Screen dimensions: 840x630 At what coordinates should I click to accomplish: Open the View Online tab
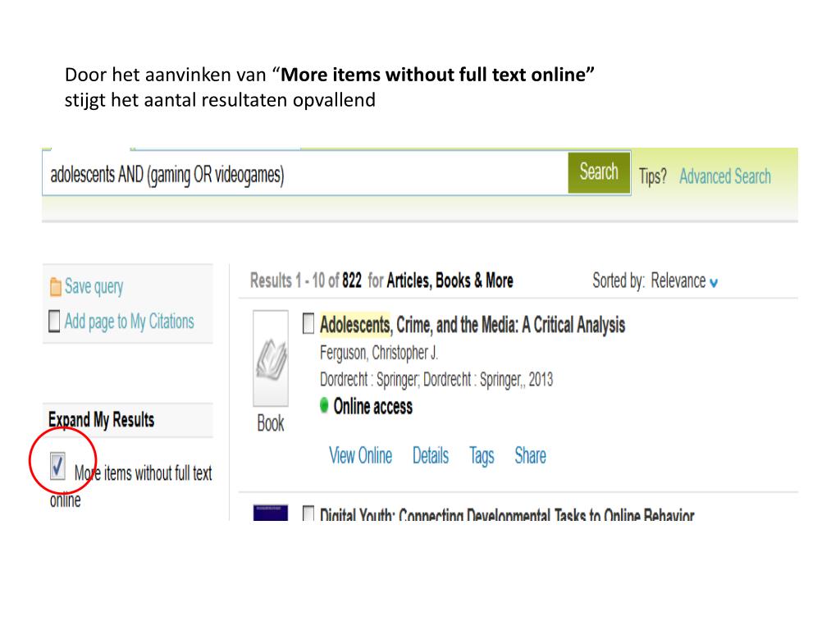(361, 455)
